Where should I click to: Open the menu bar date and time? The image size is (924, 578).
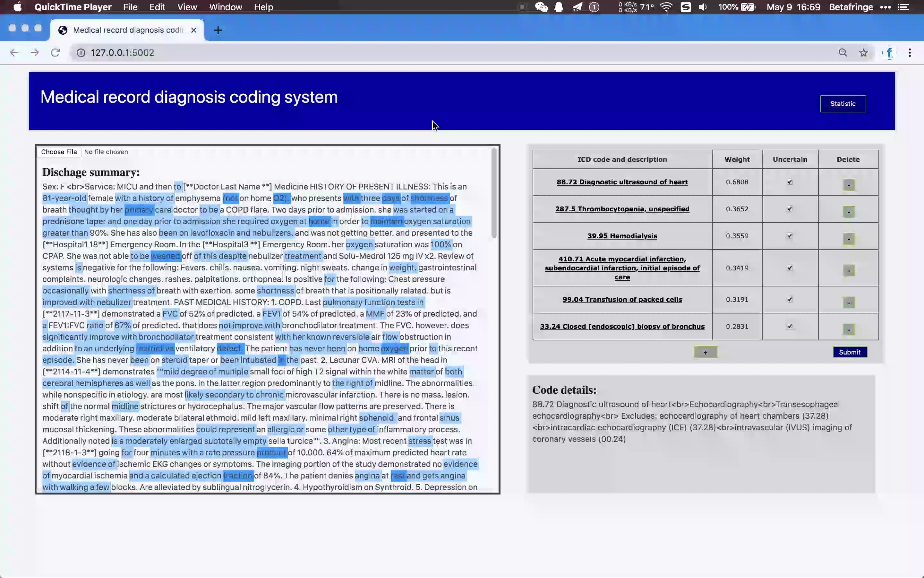click(793, 7)
